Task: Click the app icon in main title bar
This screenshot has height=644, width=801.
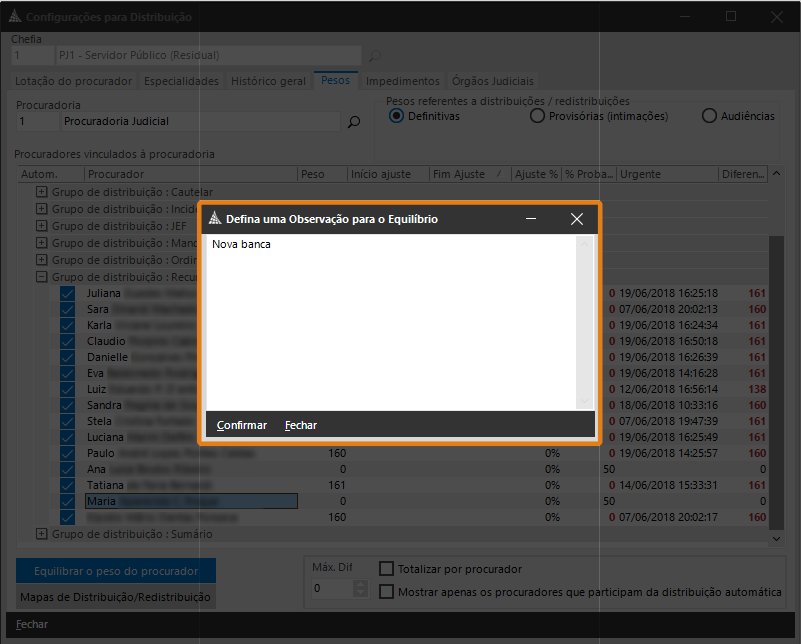Action: 13,17
